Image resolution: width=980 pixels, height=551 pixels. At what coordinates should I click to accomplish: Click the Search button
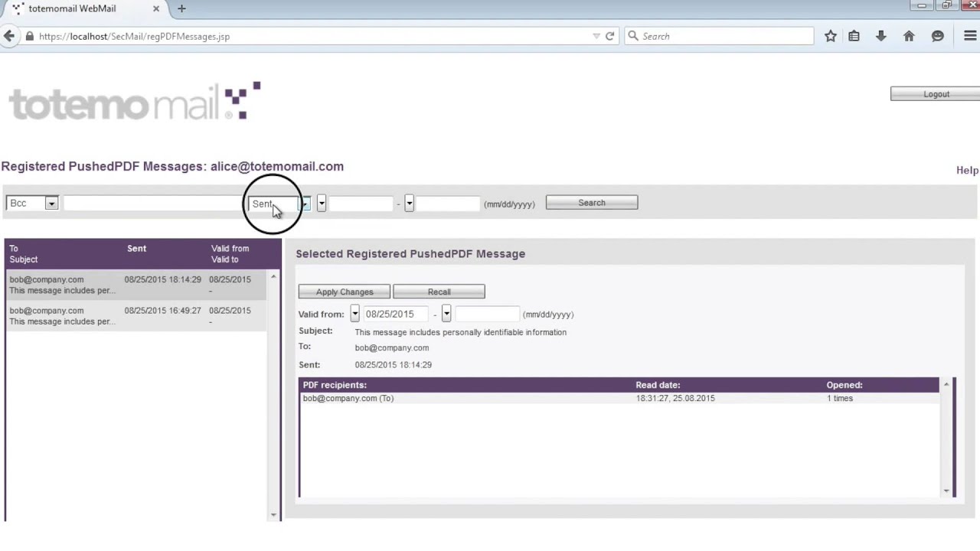coord(591,203)
